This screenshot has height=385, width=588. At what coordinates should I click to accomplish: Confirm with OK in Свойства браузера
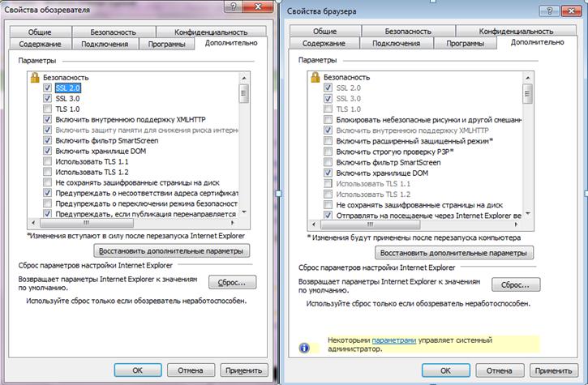[445, 370]
